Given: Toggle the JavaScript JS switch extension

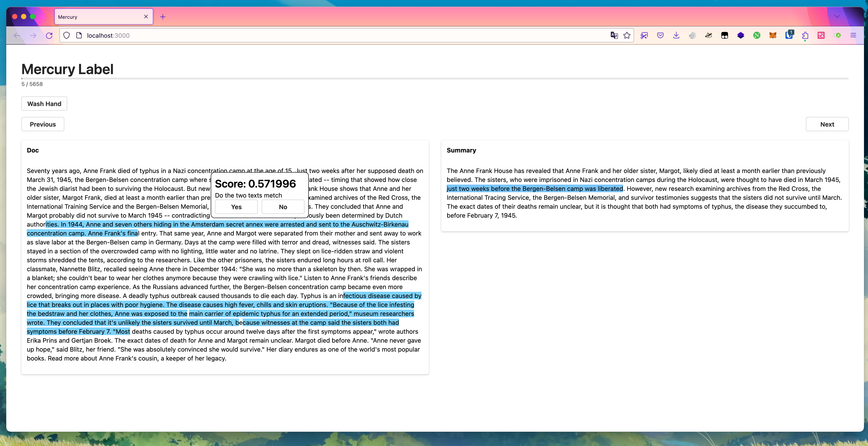Looking at the screenshot, I should point(837,35).
